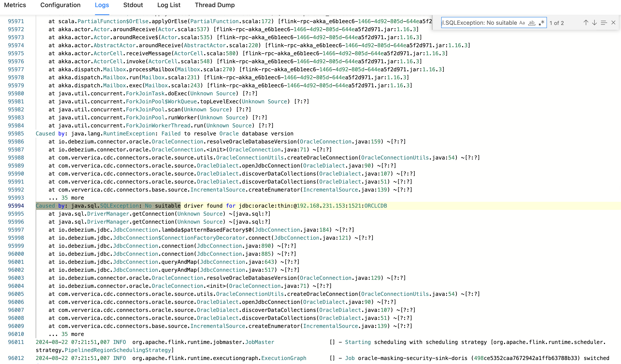Click 'ForkJoinWorkerThread' on line 95984

[x=158, y=125]
